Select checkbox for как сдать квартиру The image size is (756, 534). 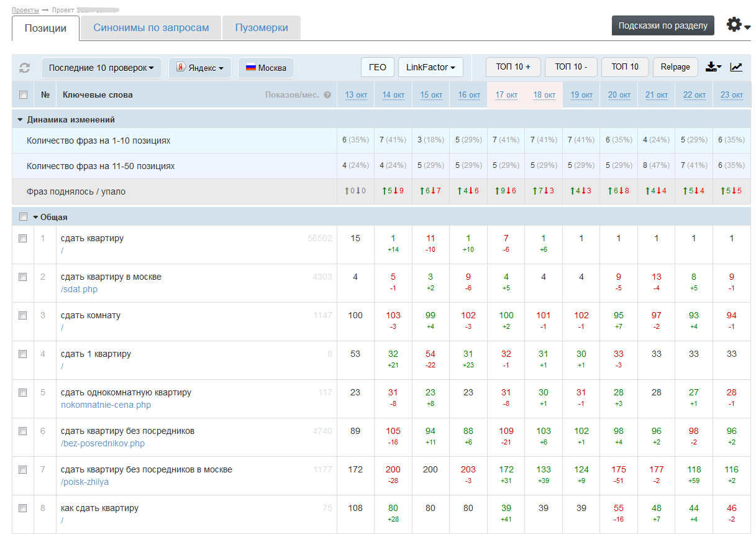click(23, 509)
